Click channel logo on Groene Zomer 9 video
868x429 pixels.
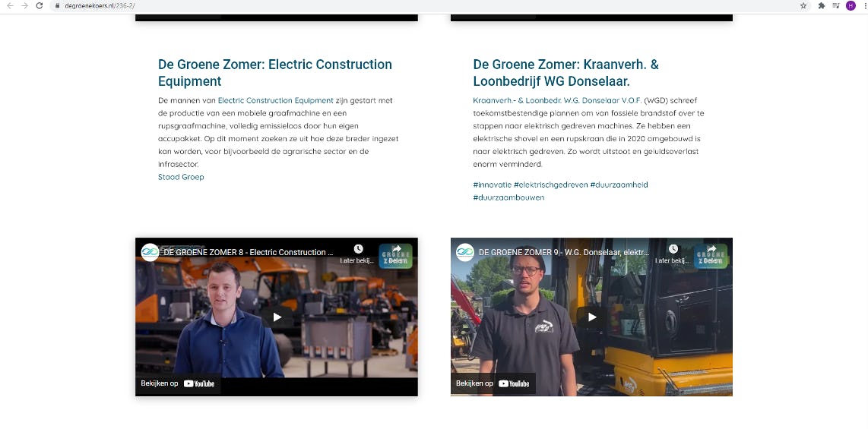465,252
